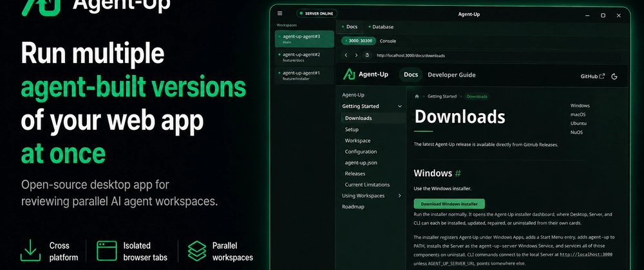Open the Agent-Up sidebar item
Image resolution: width=644 pixels, height=270 pixels.
pos(353,95)
